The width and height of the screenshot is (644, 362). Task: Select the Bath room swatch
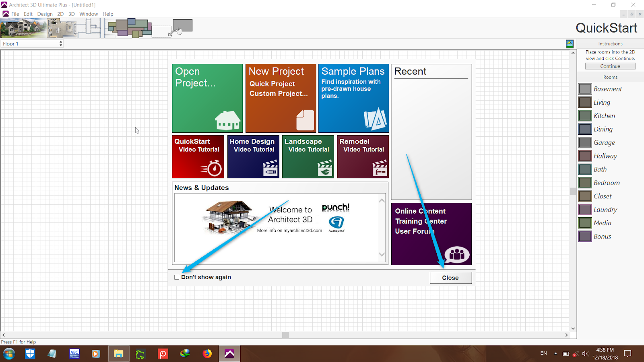tap(585, 169)
